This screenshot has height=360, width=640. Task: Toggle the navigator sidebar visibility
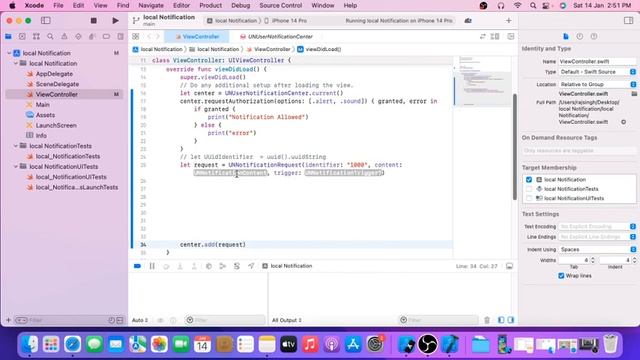click(x=46, y=20)
